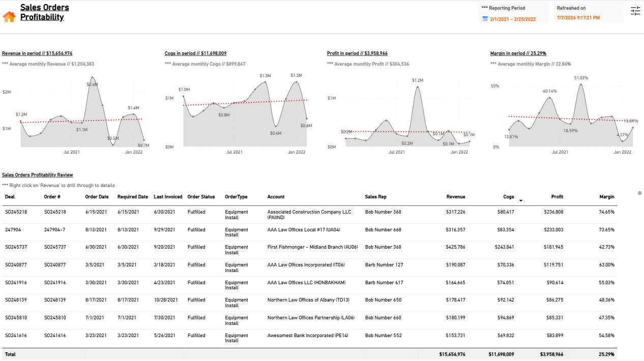Click the $1.2M peak on profit chart
This screenshot has width=644, height=361.
[418, 87]
